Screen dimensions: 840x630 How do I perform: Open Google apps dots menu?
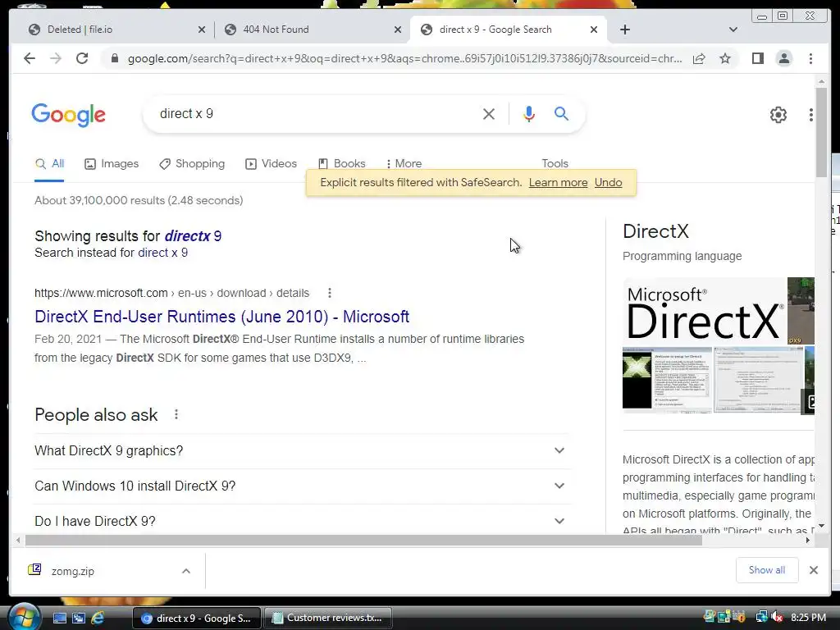810,115
